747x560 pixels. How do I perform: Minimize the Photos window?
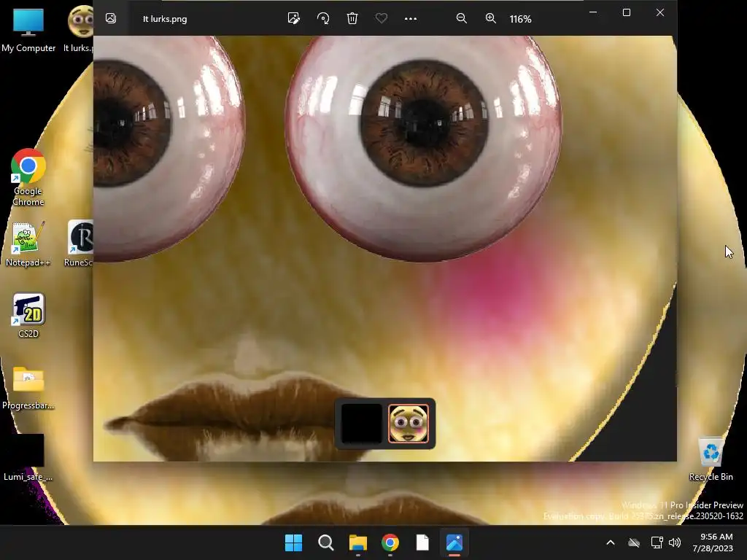(x=593, y=12)
